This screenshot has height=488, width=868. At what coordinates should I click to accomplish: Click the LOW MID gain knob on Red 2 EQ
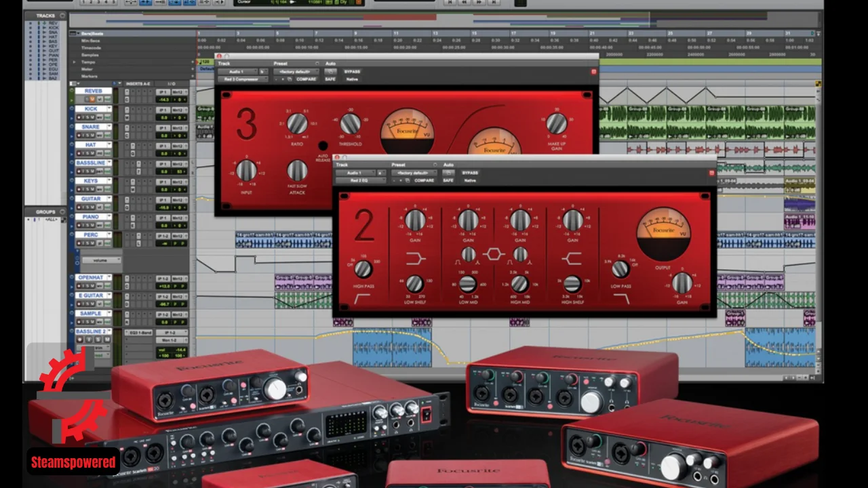pos(468,220)
